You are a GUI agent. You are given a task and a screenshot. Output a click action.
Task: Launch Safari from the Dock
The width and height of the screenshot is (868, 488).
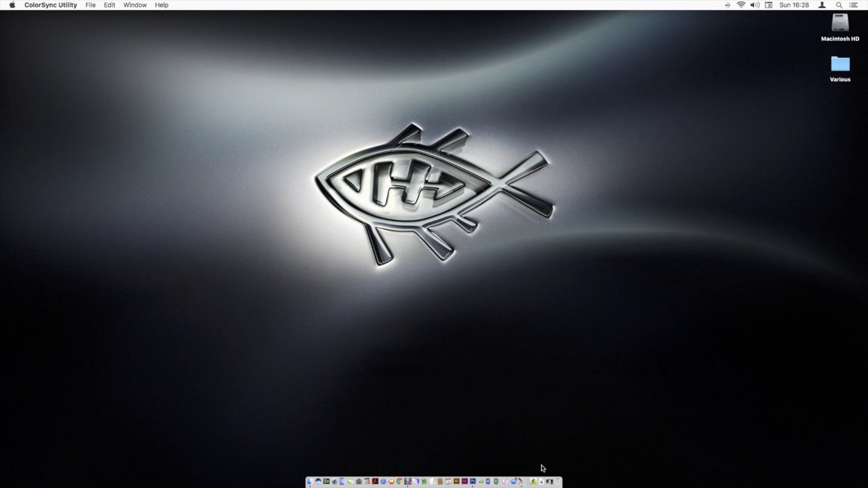(383, 481)
